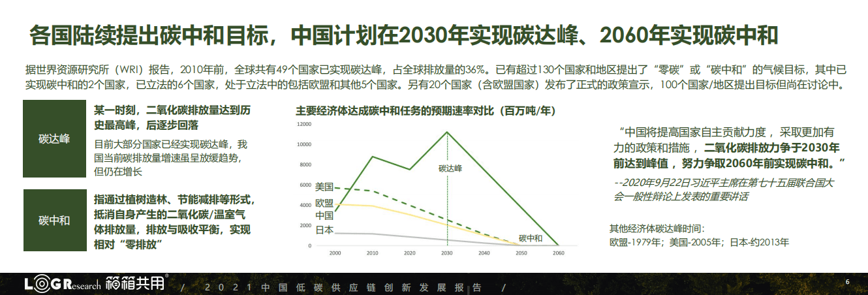Click the 2000 x-axis year label
The image size is (868, 295).
coord(335,253)
